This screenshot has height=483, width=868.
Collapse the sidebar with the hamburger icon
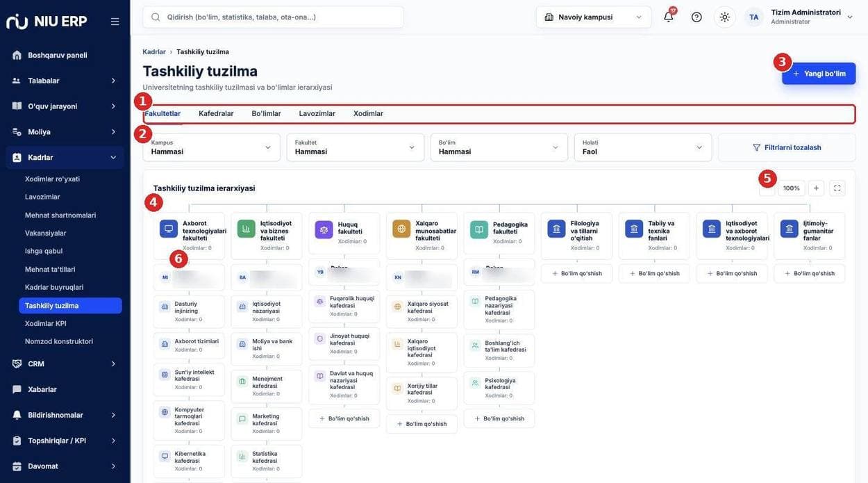tap(115, 22)
